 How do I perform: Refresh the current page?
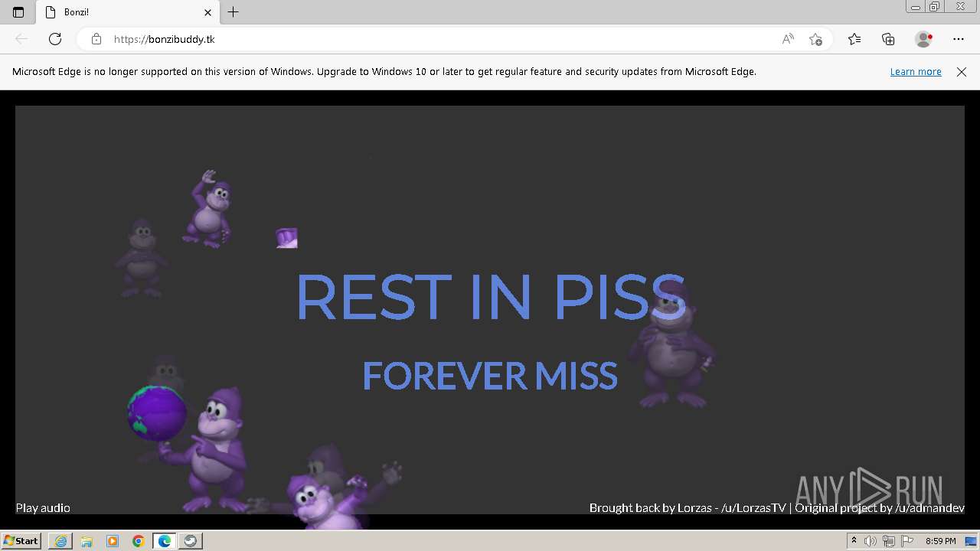55,39
